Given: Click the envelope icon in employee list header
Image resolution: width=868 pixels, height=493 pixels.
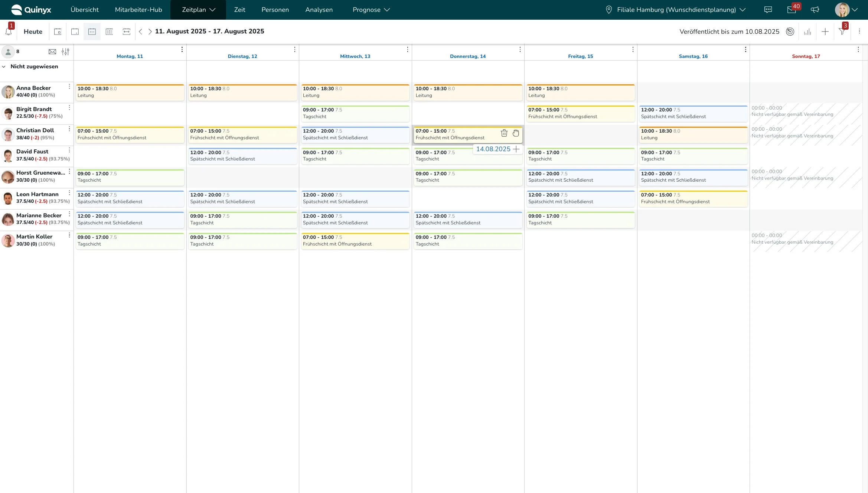Looking at the screenshot, I should click(x=52, y=52).
